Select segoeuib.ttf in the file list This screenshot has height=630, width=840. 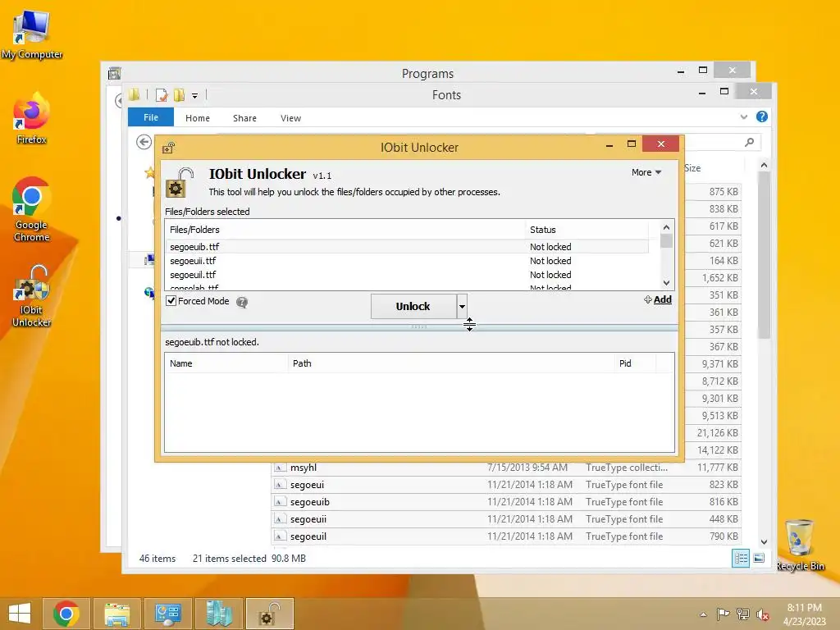tap(407, 247)
